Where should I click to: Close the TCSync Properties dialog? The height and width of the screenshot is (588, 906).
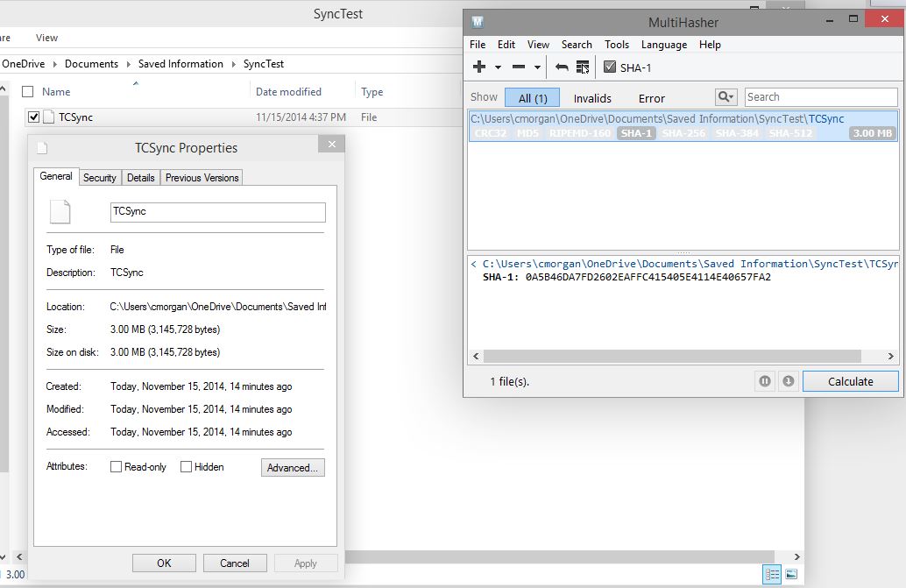(x=332, y=144)
